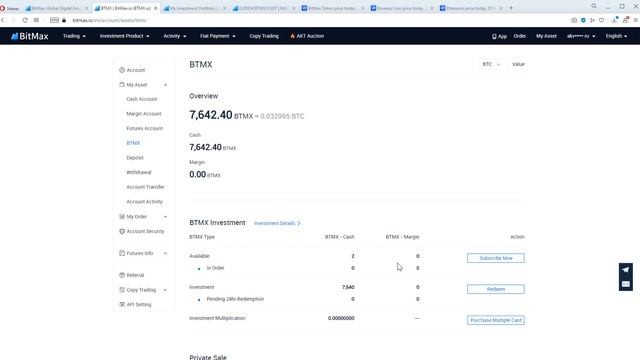This screenshot has height=360, width=640.
Task: Click the API Setting icon
Action: [x=122, y=304]
